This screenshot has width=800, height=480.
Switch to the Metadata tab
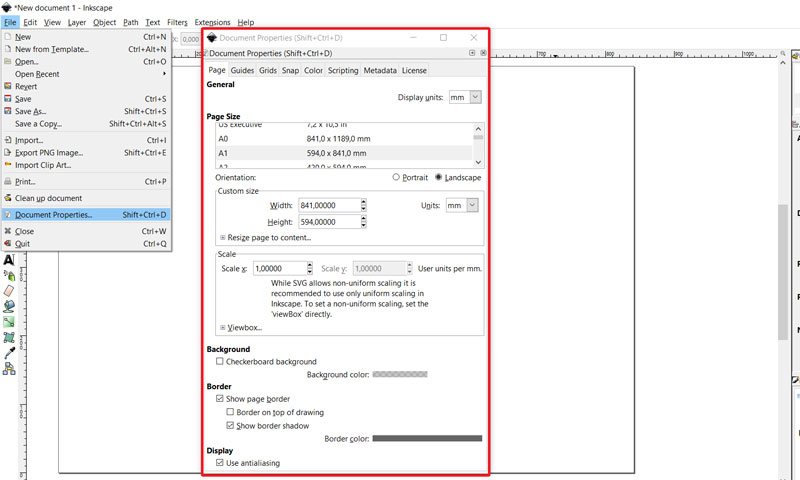click(x=380, y=70)
